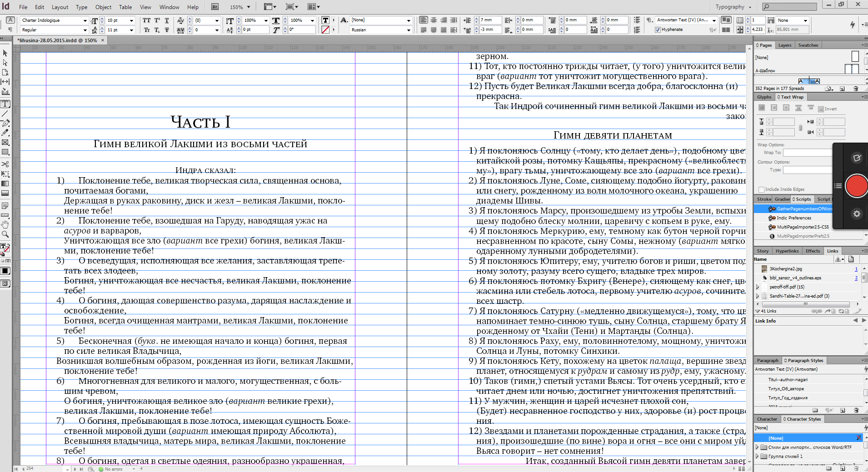Expand the Группа стилей 1 folder
868x472 pixels.
(757, 457)
